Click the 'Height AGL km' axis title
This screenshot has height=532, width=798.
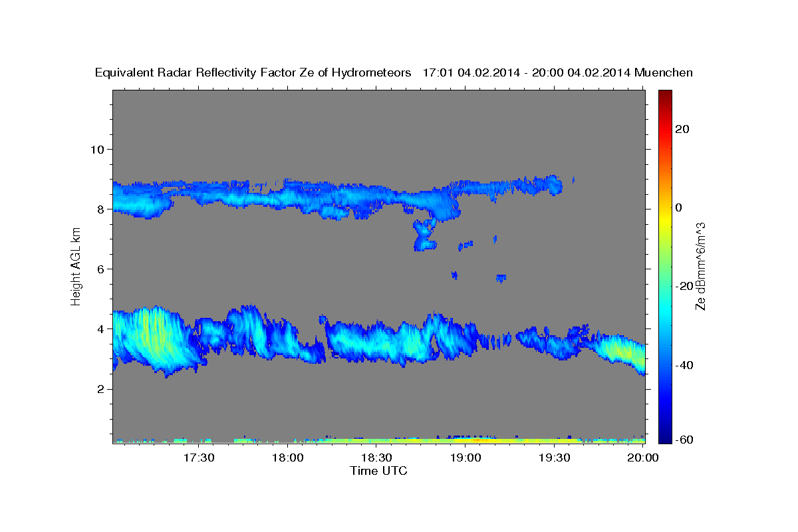tap(76, 266)
